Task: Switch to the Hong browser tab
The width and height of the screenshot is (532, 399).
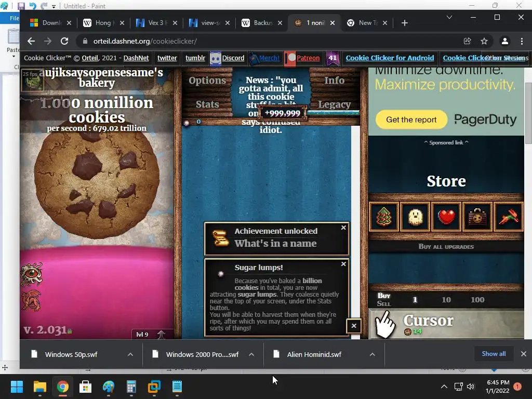Action: tap(104, 23)
